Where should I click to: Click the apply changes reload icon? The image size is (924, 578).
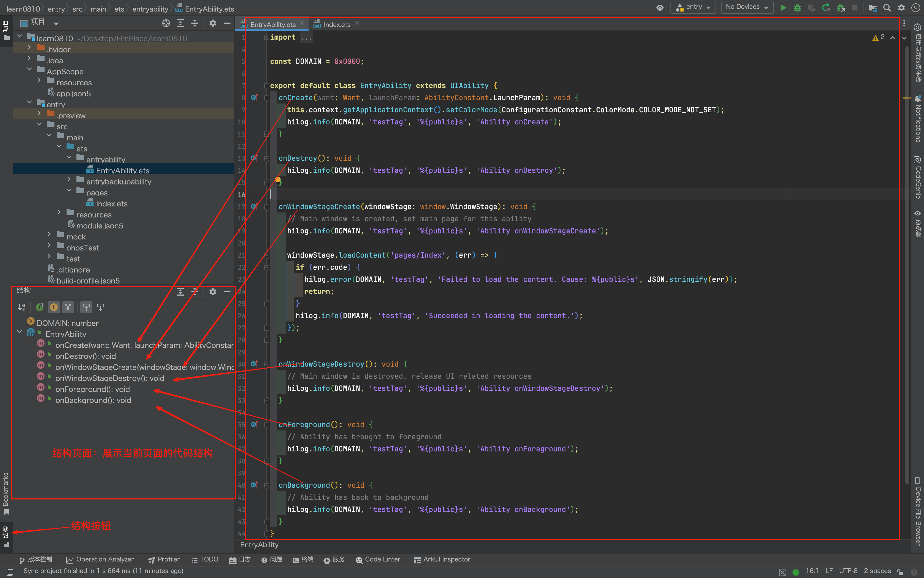click(826, 8)
